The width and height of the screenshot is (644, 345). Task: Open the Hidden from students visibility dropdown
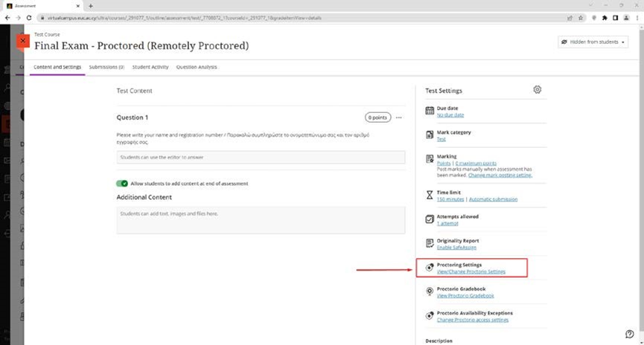point(593,42)
